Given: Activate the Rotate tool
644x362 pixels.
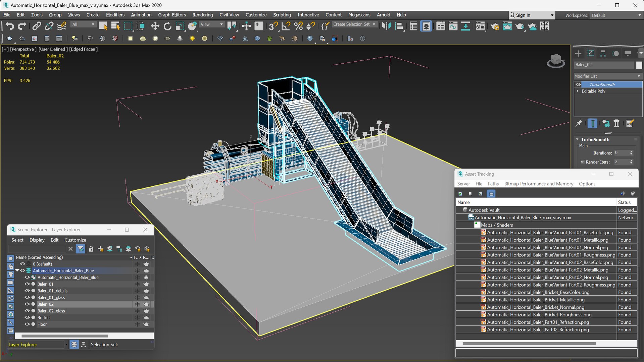Looking at the screenshot, I should click(x=167, y=26).
